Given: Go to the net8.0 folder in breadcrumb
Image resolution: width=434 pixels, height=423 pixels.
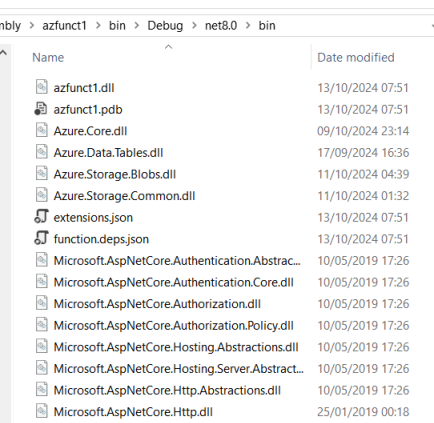Looking at the screenshot, I should click(221, 26).
